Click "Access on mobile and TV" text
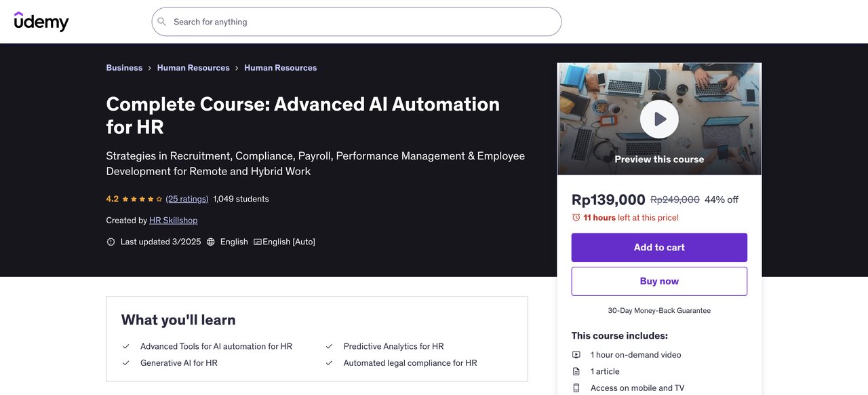This screenshot has height=395, width=868. [x=637, y=388]
